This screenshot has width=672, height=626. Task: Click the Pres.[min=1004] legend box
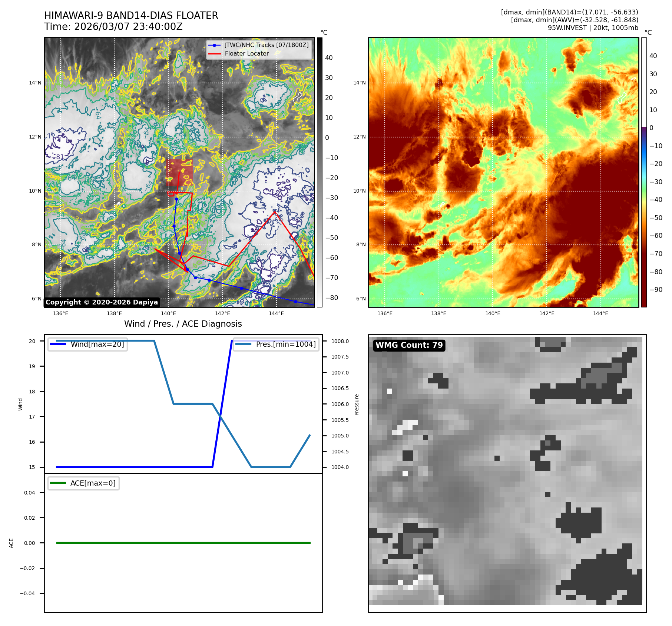click(x=276, y=344)
